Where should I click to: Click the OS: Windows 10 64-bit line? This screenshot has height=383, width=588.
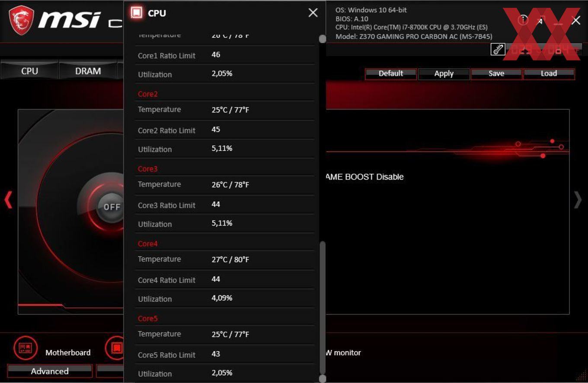(x=371, y=10)
